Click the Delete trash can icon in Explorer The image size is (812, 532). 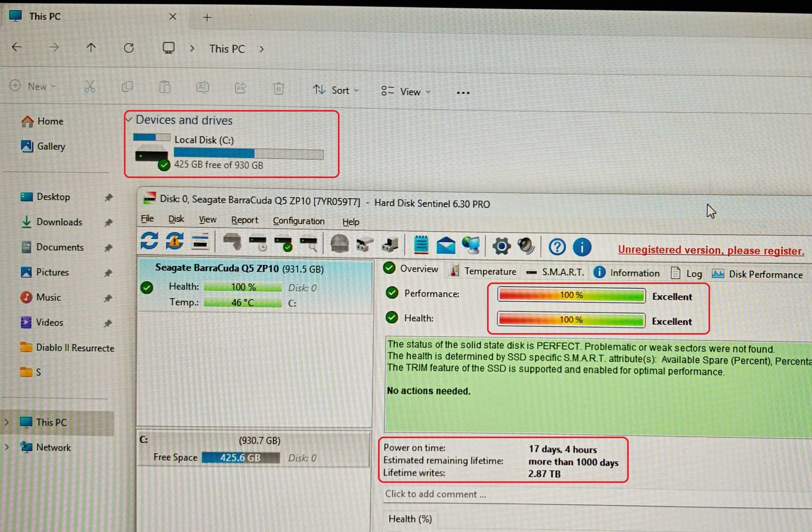279,89
